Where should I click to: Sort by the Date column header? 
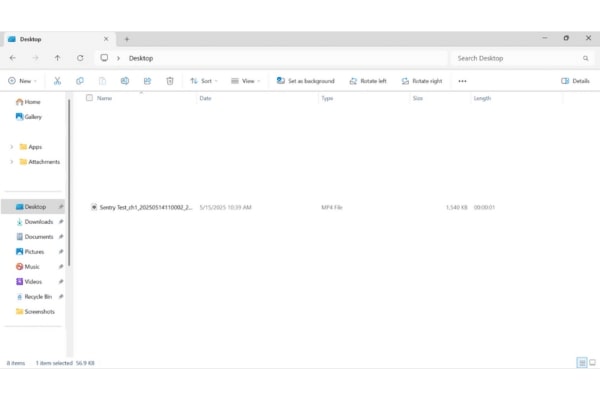205,98
